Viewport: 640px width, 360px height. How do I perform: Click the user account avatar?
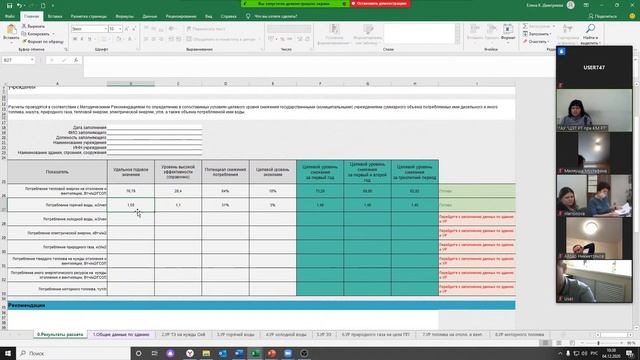click(571, 5)
